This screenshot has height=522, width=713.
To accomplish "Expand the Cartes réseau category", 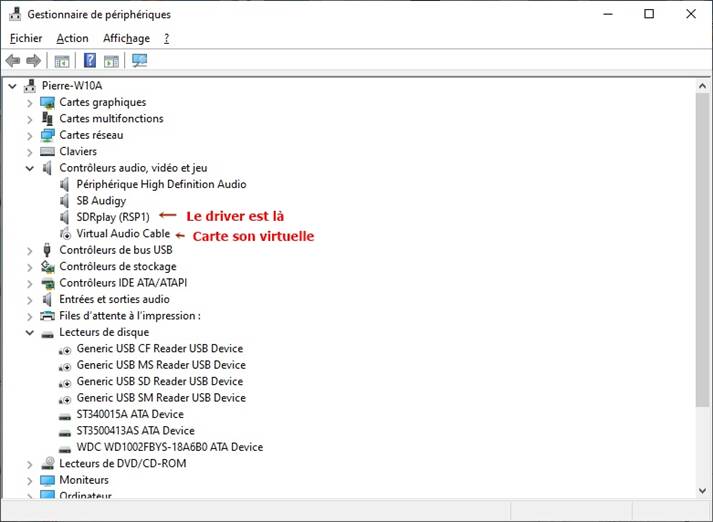I will pyautogui.click(x=30, y=136).
